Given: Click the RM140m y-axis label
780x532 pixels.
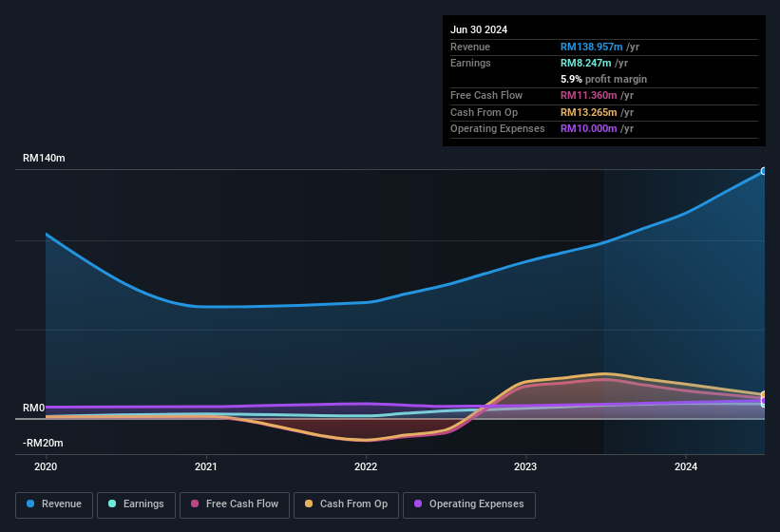Looking at the screenshot, I should (44, 158).
